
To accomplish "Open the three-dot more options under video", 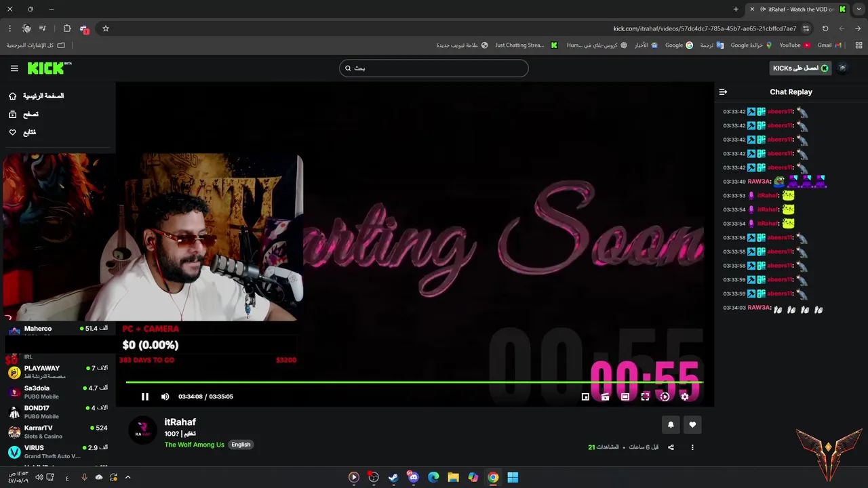I will (x=692, y=447).
